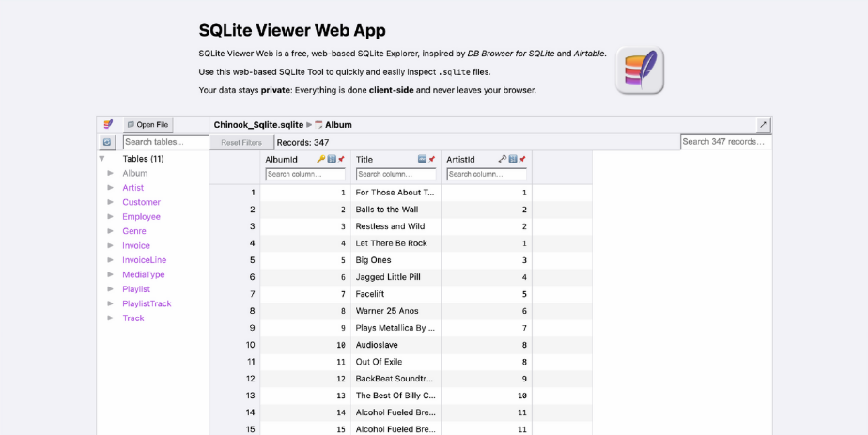
Task: Select the 'Plays Metallica By ...' cell
Action: pyautogui.click(x=395, y=328)
